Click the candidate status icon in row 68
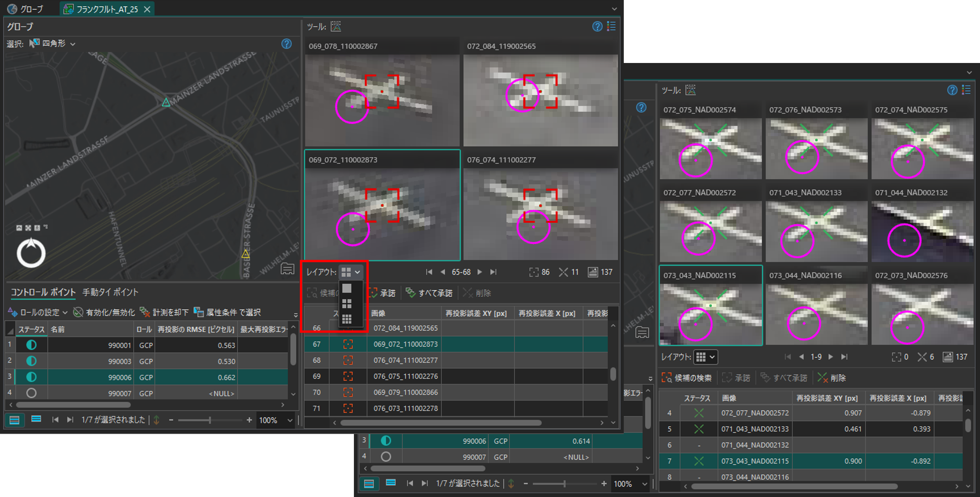The width and height of the screenshot is (980, 497). (348, 360)
